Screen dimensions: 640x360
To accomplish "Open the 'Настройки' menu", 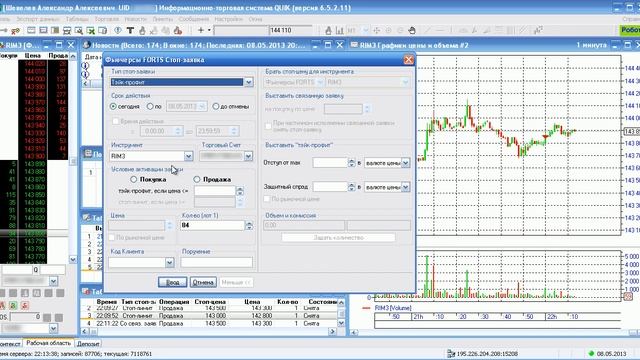I will tap(228, 19).
